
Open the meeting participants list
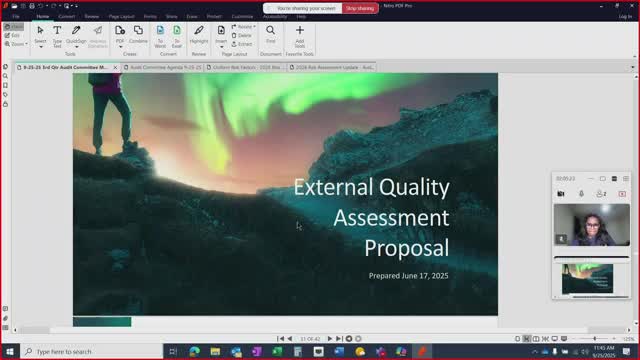601,194
